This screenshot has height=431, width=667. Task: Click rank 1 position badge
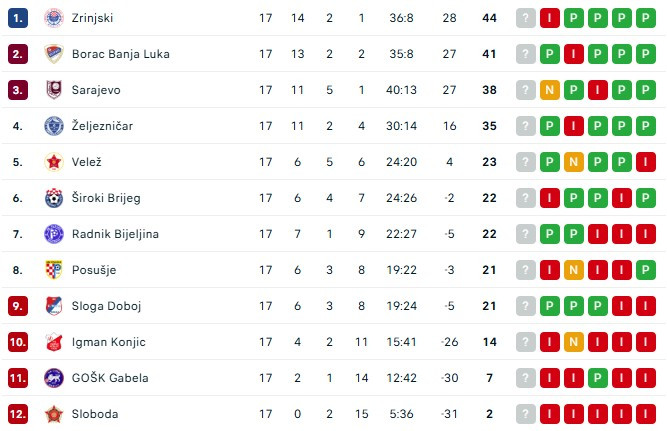point(18,18)
